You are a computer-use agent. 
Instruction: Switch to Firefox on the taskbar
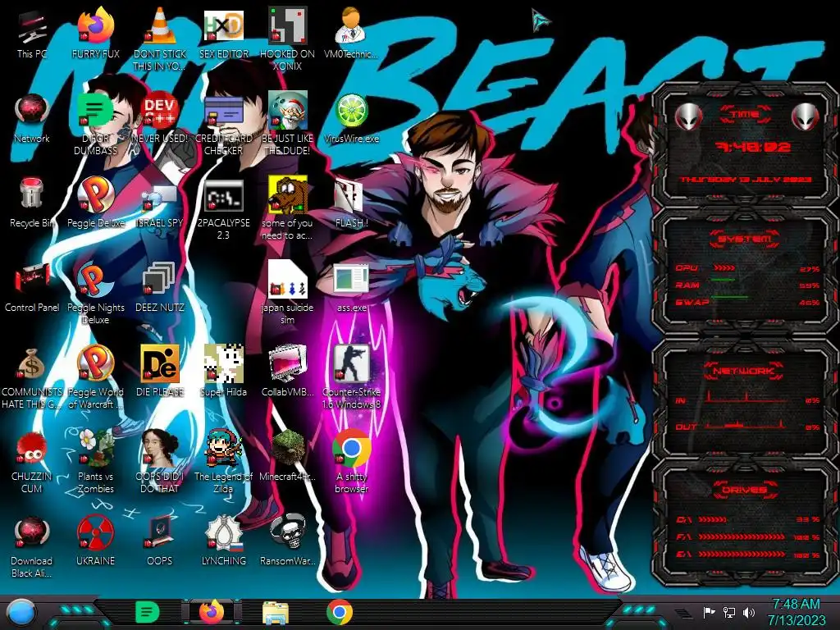(x=212, y=612)
